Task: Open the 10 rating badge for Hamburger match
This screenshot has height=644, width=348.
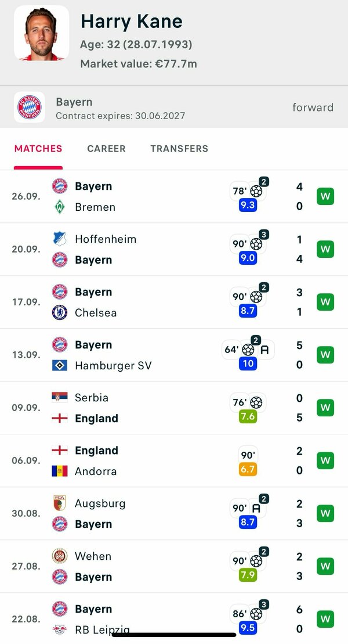Action: [x=248, y=364]
